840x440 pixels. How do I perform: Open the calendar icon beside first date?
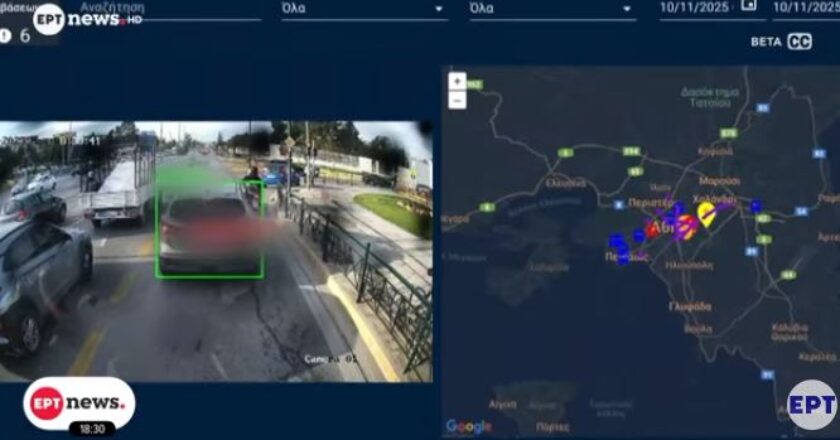(749, 6)
